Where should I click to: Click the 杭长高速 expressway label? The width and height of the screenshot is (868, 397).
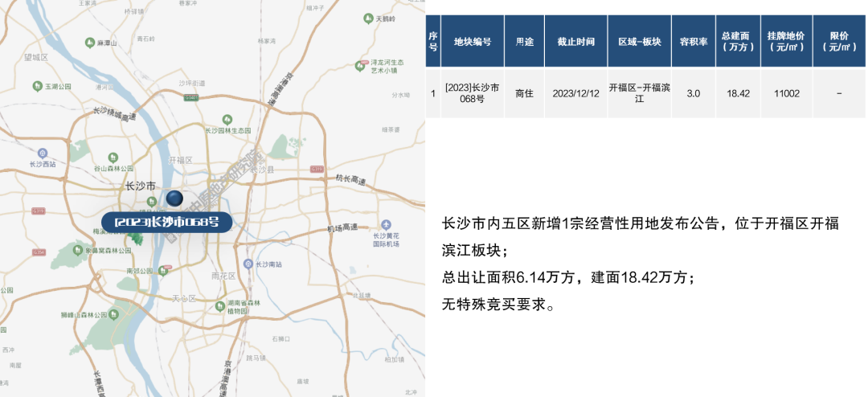(351, 179)
